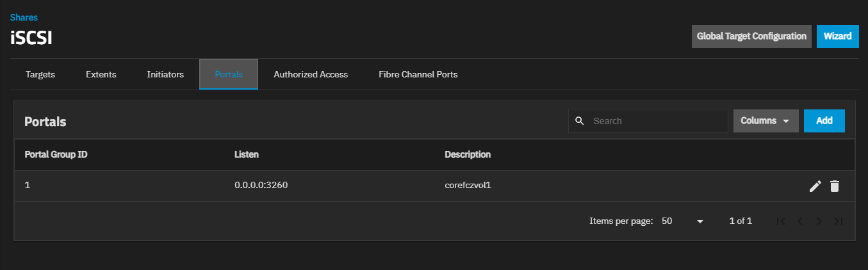
Task: Sort by Portal Group ID column
Action: [x=56, y=155]
